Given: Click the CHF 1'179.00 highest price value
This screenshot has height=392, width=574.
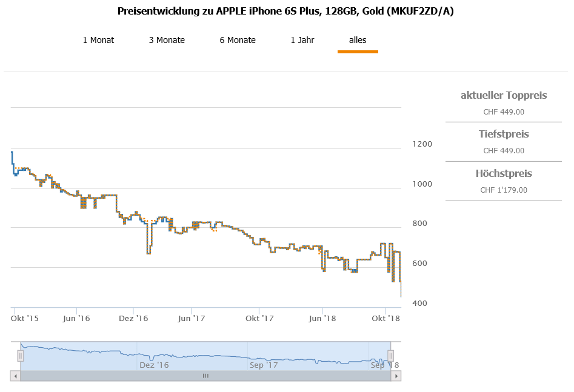Looking at the screenshot, I should 504,190.
